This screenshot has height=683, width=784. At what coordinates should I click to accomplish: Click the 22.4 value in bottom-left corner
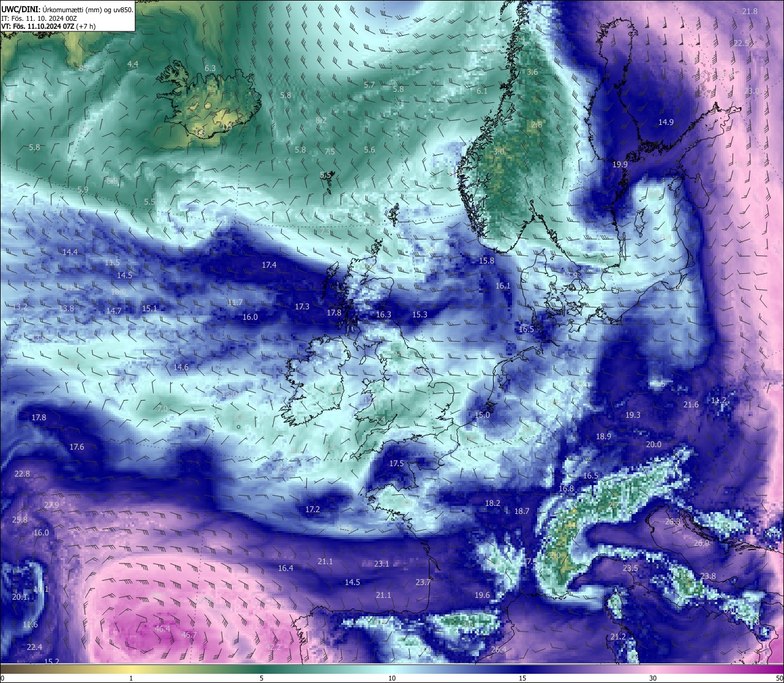pyautogui.click(x=34, y=647)
